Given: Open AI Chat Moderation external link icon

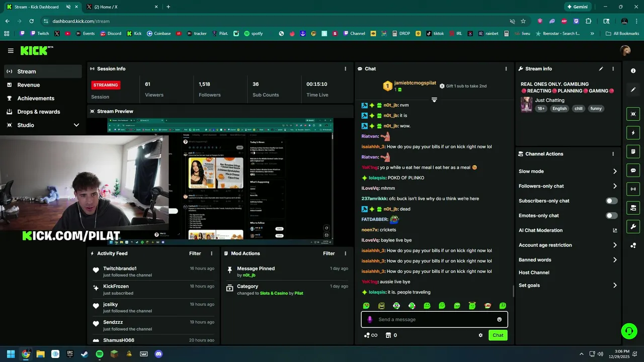Looking at the screenshot, I should click(x=615, y=230).
